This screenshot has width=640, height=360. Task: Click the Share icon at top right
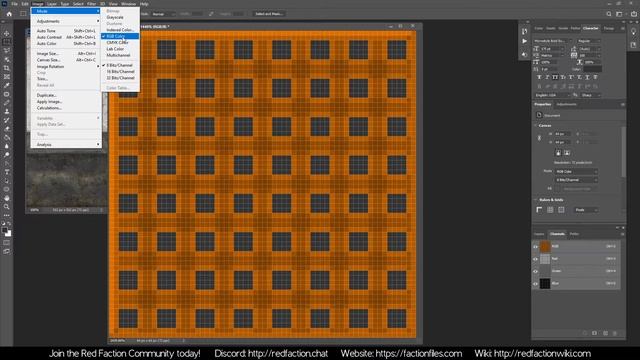pos(633,14)
